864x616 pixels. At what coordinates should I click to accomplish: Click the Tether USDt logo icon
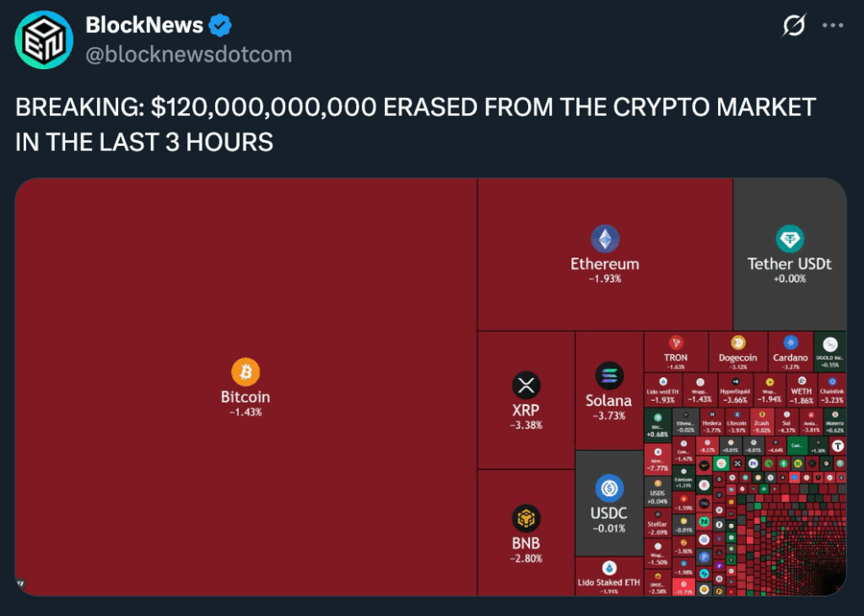tap(790, 240)
